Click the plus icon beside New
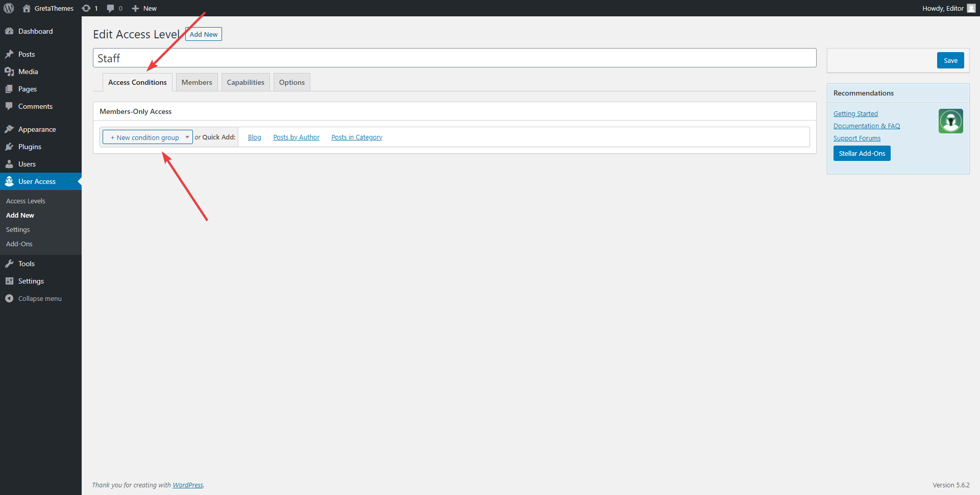The height and width of the screenshot is (495, 980). pos(135,8)
